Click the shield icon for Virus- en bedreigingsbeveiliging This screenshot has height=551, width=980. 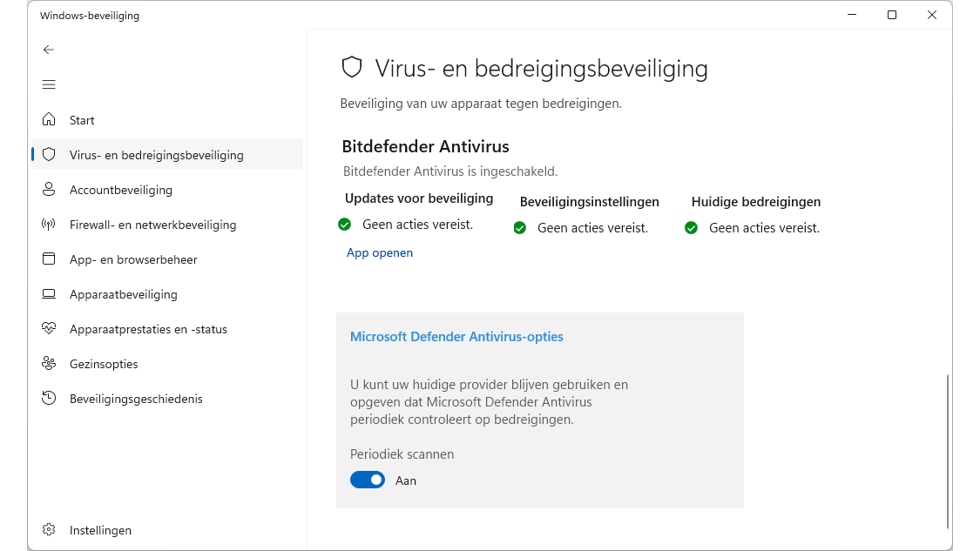[49, 155]
